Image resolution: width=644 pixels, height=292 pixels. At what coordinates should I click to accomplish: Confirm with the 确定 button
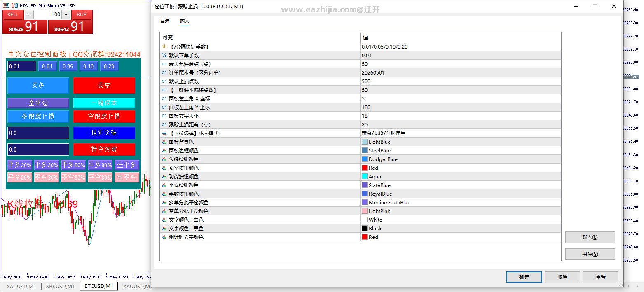click(x=524, y=277)
